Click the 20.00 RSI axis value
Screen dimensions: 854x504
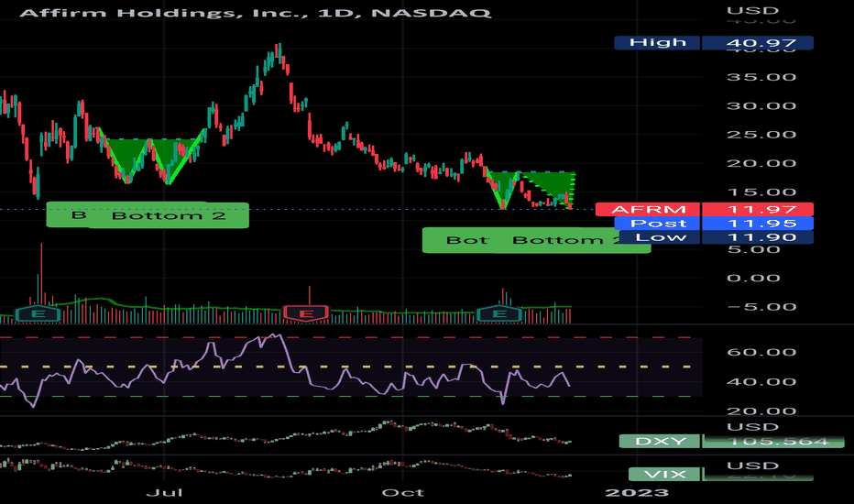(x=761, y=411)
